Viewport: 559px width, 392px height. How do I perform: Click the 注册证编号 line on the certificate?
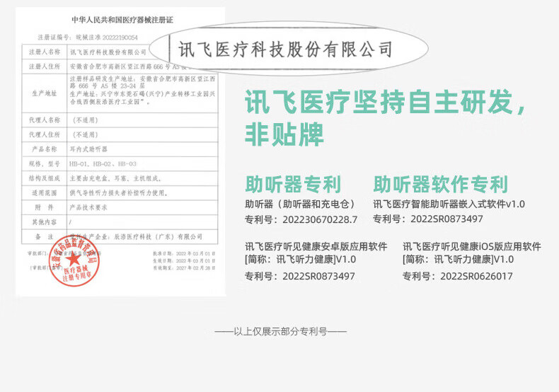88,37
